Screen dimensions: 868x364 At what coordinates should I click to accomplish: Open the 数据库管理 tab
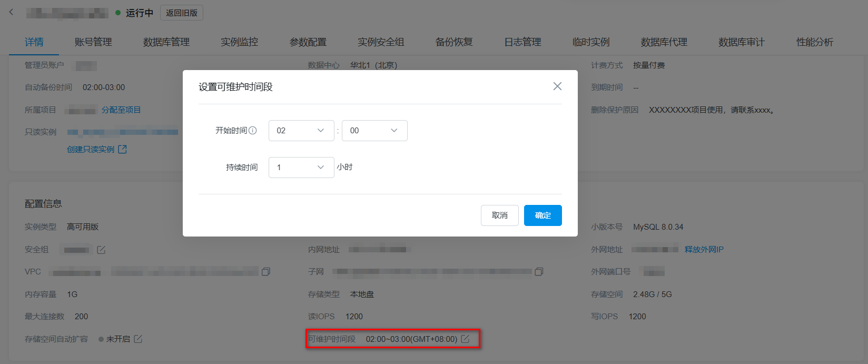(166, 42)
